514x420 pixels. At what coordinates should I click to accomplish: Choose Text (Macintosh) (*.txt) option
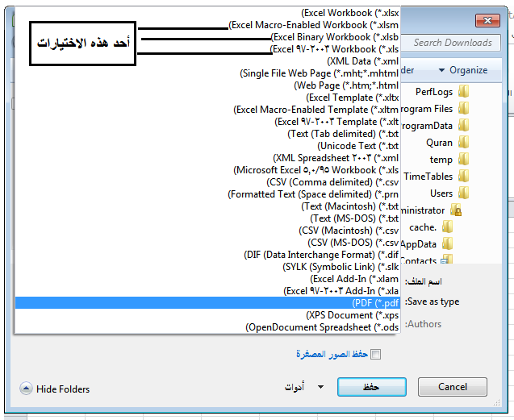pos(207,206)
